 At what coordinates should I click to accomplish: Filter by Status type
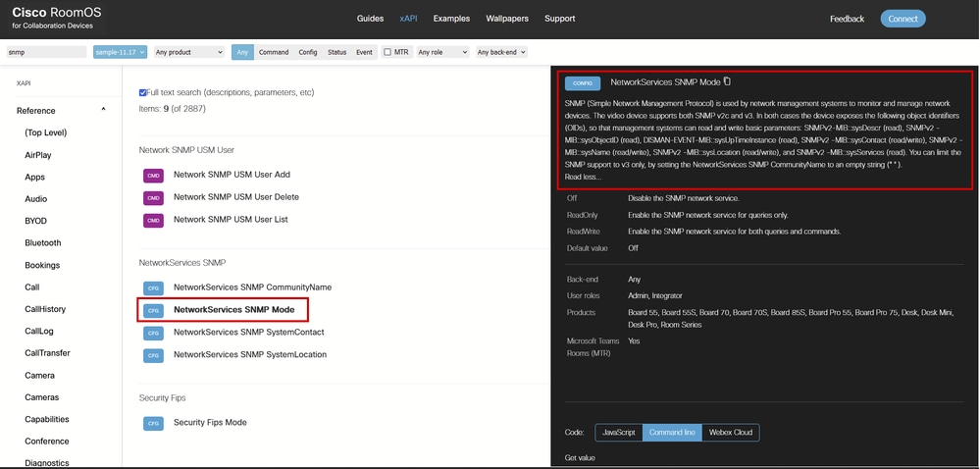click(336, 53)
